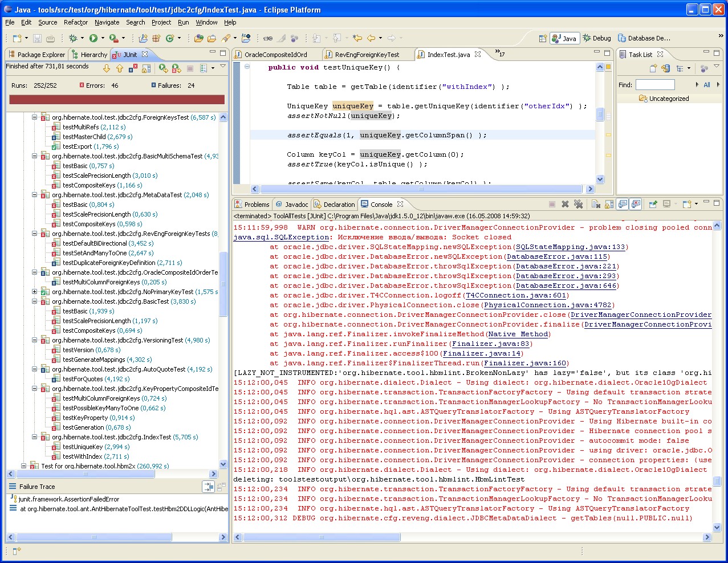Image resolution: width=728 pixels, height=563 pixels.
Task: Switch to the Problems tab
Action: point(256,205)
